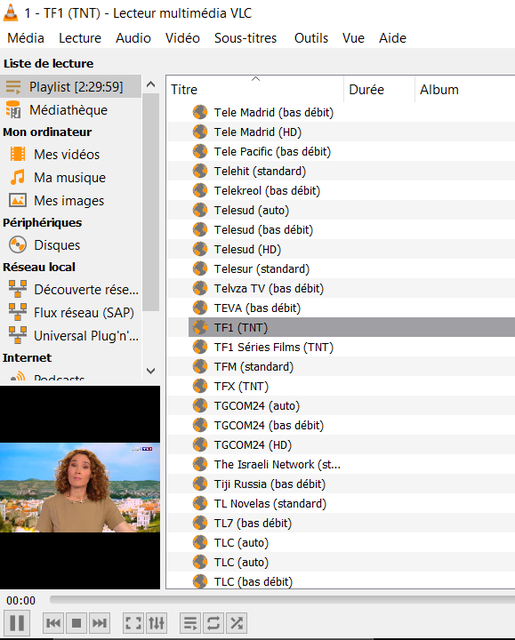Viewport: 515px width, 640px height.
Task: Click the Disques disc icon
Action: tap(18, 245)
